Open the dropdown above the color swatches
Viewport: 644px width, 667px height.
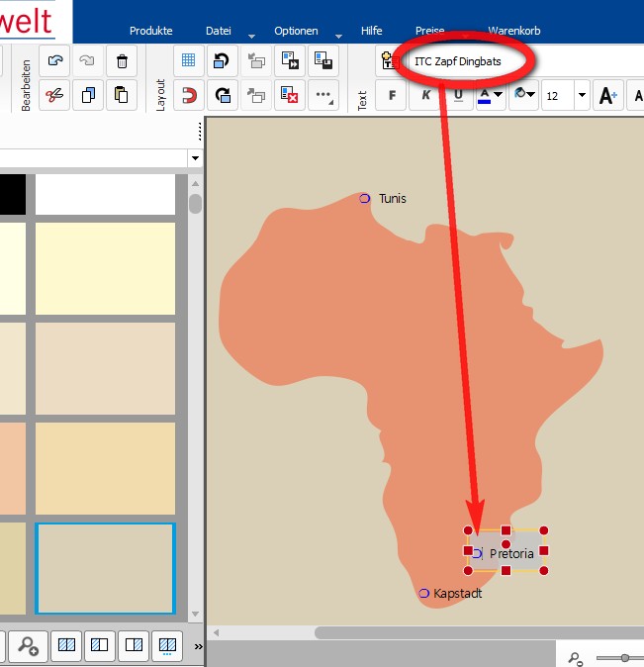coord(195,158)
